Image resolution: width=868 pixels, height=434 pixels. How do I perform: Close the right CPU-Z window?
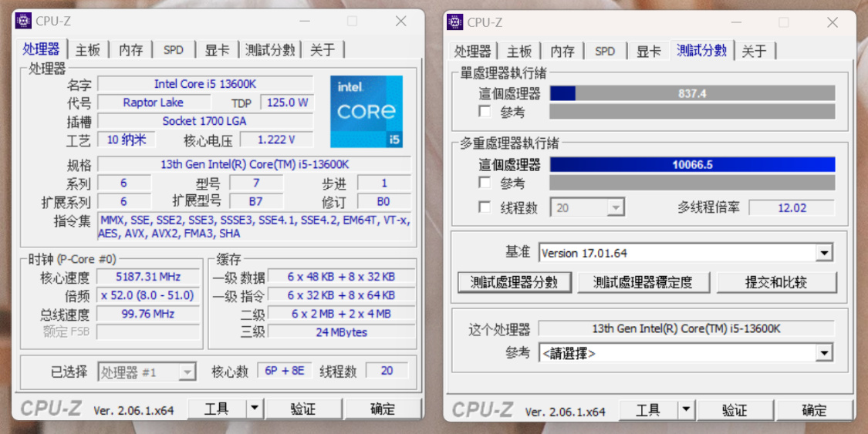832,22
